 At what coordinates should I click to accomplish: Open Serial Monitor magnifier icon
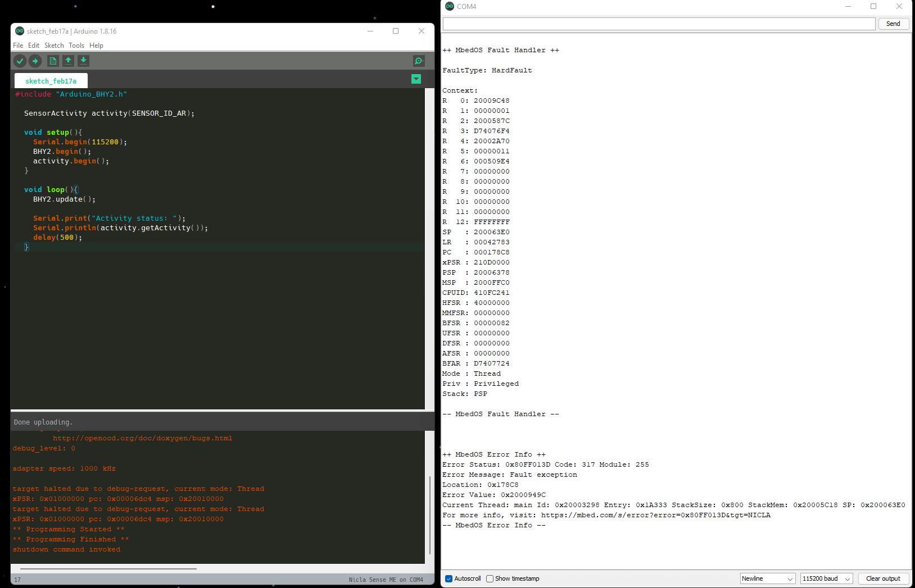[x=419, y=61]
